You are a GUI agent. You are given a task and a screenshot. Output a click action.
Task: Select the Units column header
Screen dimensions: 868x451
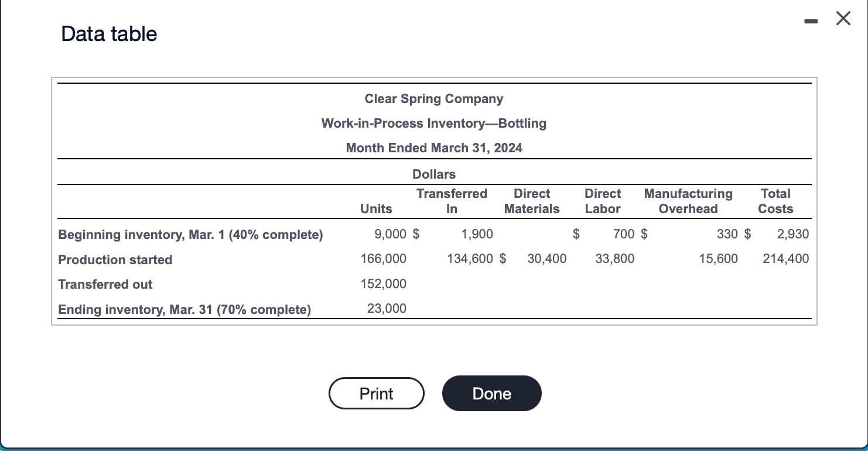[375, 209]
